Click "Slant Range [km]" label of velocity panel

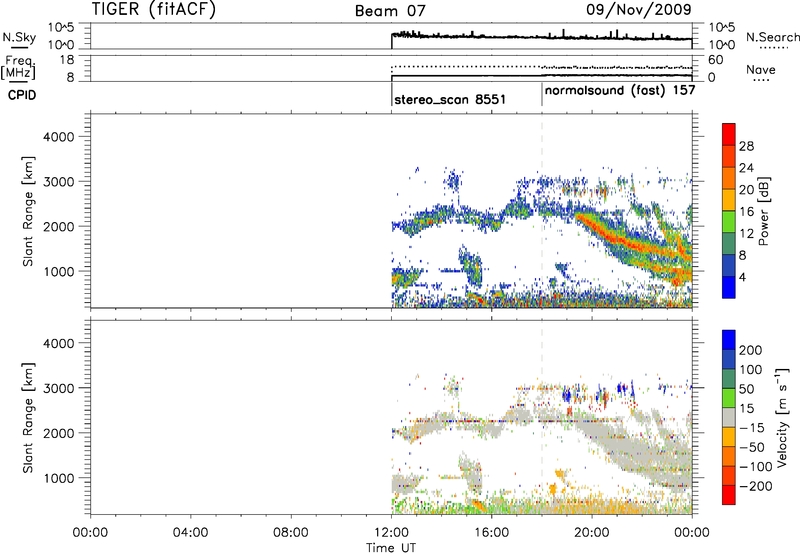28,417
